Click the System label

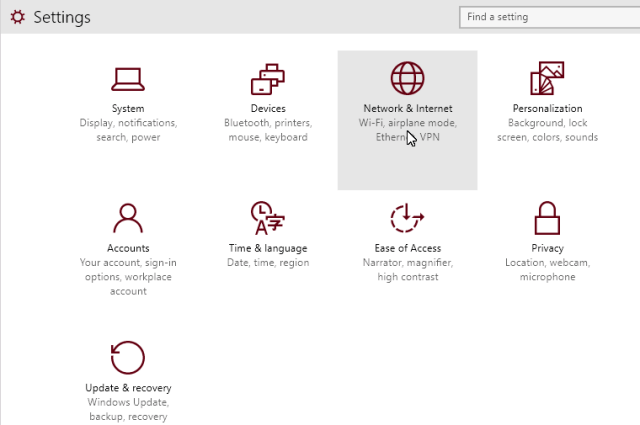tap(128, 109)
